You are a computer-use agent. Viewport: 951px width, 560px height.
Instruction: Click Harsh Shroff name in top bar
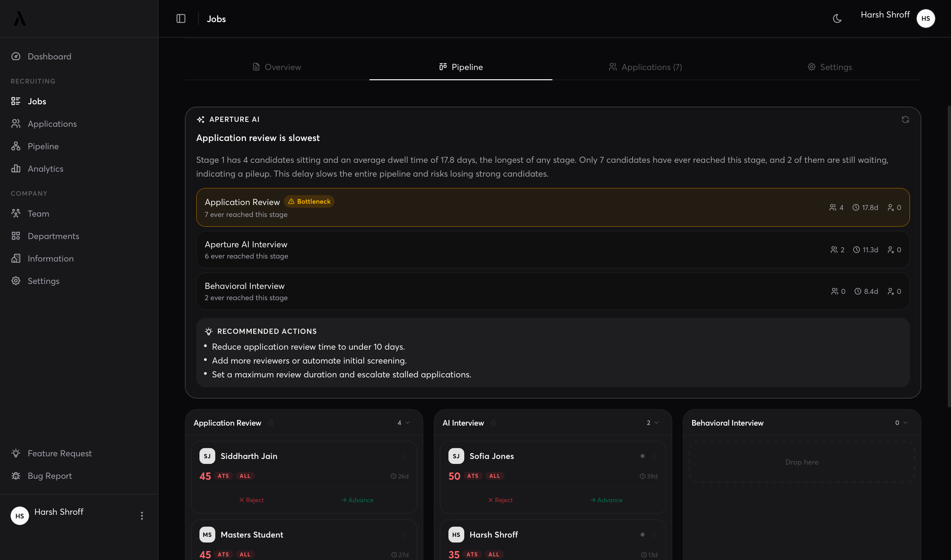(x=885, y=15)
